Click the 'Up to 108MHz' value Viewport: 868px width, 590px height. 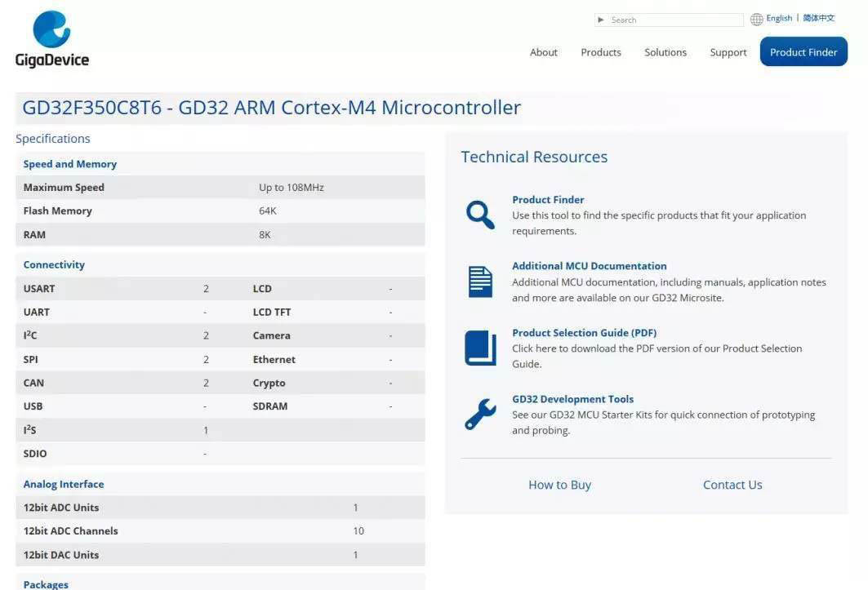[x=292, y=188]
